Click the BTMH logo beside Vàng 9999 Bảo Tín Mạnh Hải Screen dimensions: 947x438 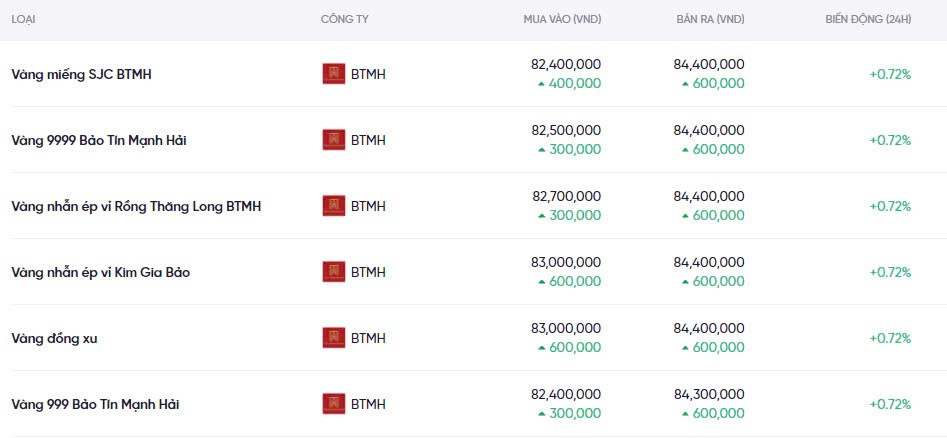coord(334,140)
